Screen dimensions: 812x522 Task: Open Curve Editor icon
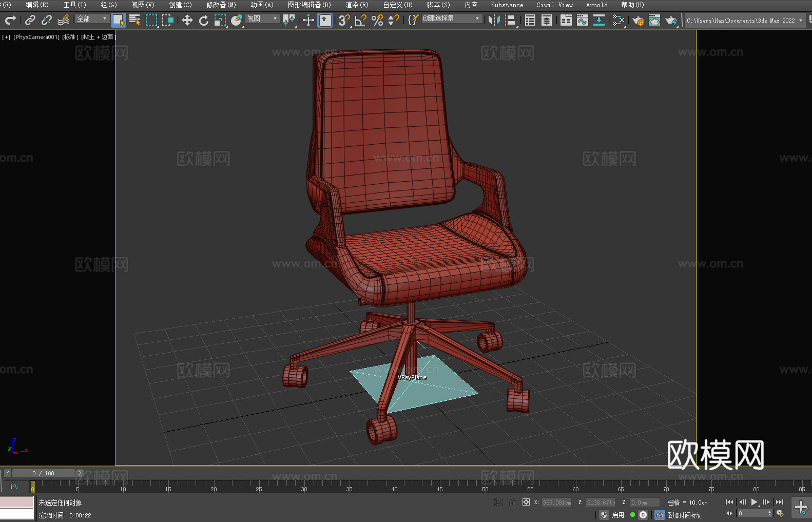point(583,20)
